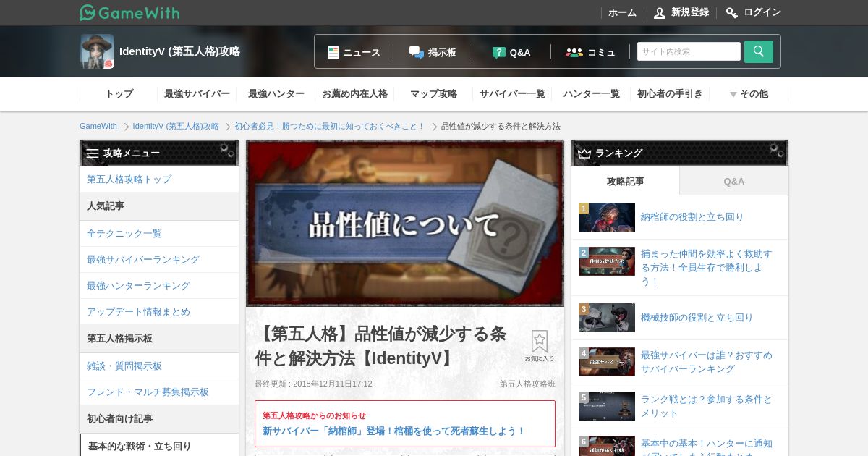Open 機械技師の役割と立ち回り ranking link
The height and width of the screenshot is (456, 868).
coord(697,317)
